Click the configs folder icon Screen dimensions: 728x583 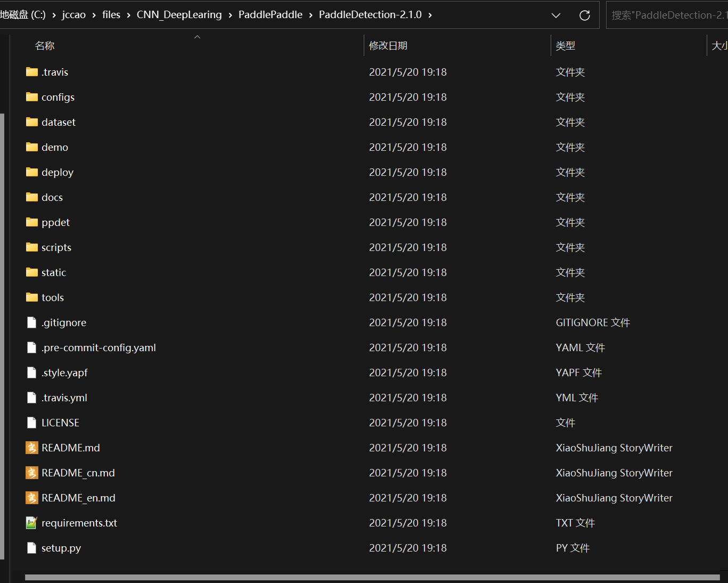[x=32, y=97]
